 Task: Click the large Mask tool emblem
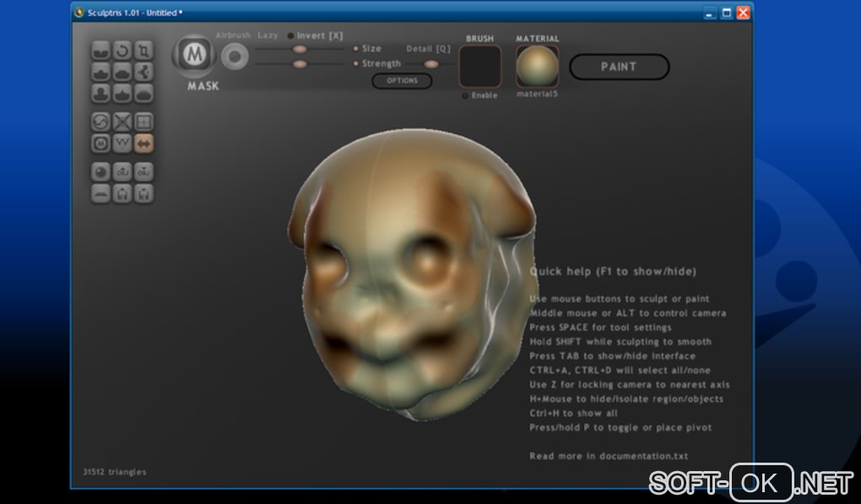(x=194, y=55)
